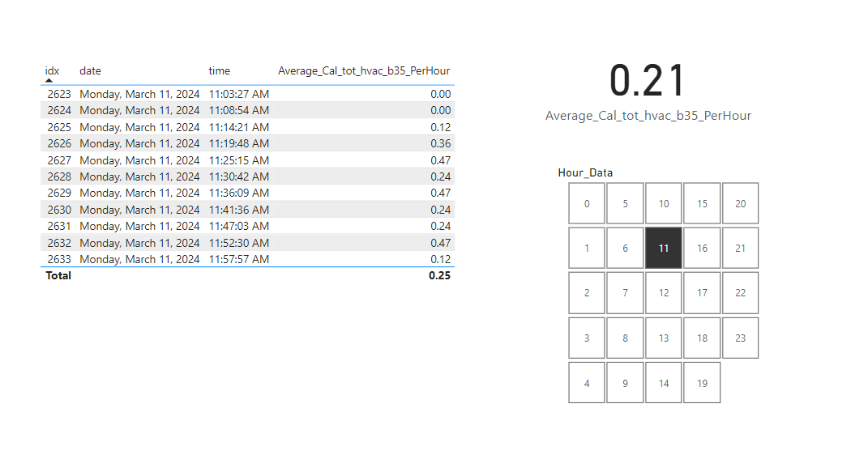Click the 0.21 card value
868x472 pixels.
[648, 81]
